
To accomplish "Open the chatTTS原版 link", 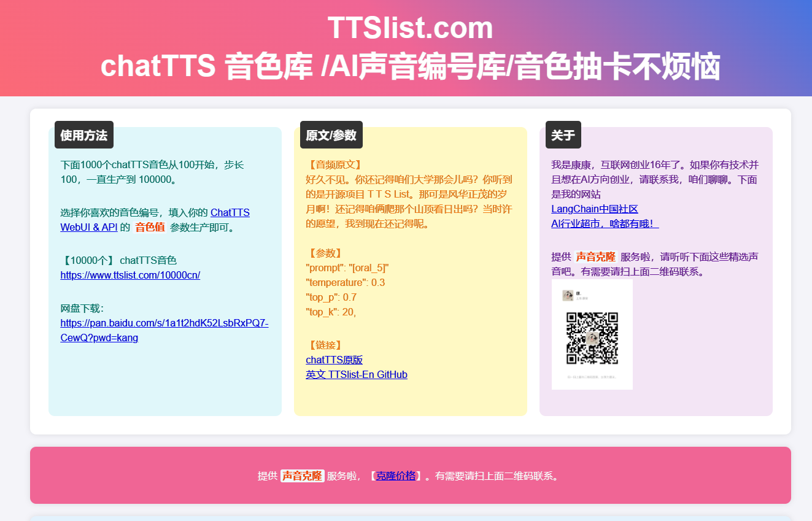I will [334, 360].
